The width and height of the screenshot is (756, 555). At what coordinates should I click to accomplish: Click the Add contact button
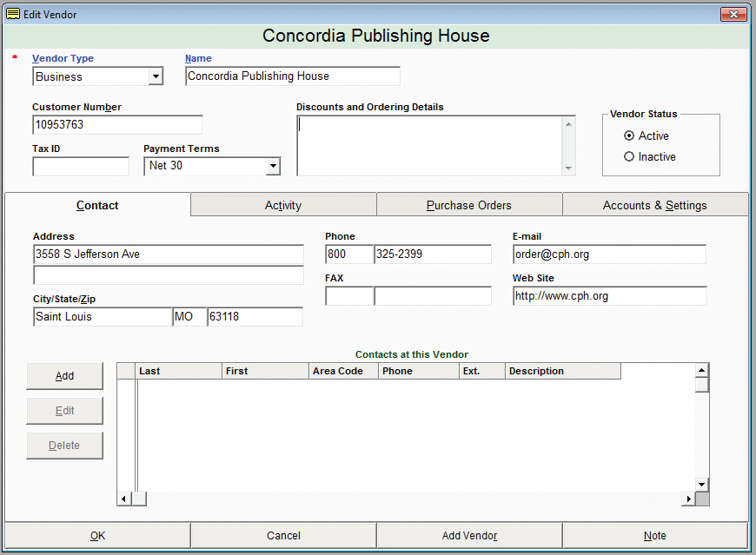coord(65,376)
